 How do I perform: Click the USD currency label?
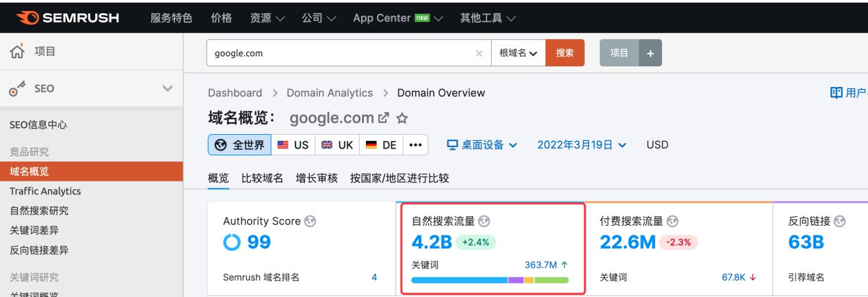click(x=657, y=145)
